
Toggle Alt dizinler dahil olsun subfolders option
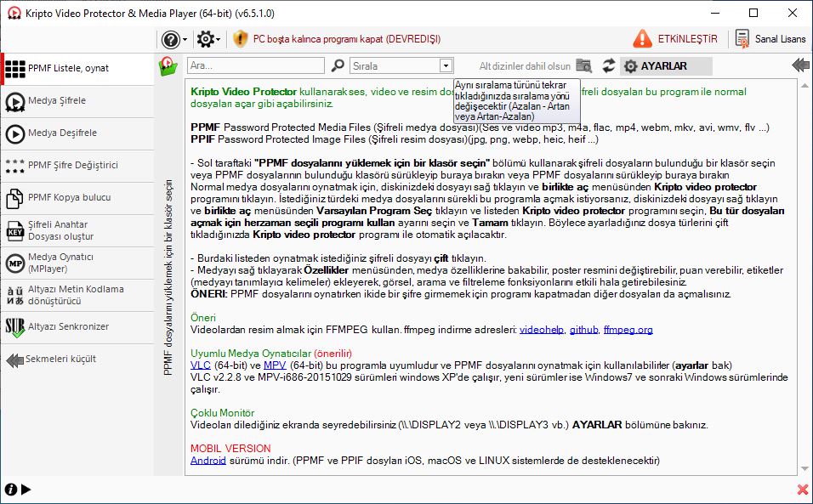535,65
